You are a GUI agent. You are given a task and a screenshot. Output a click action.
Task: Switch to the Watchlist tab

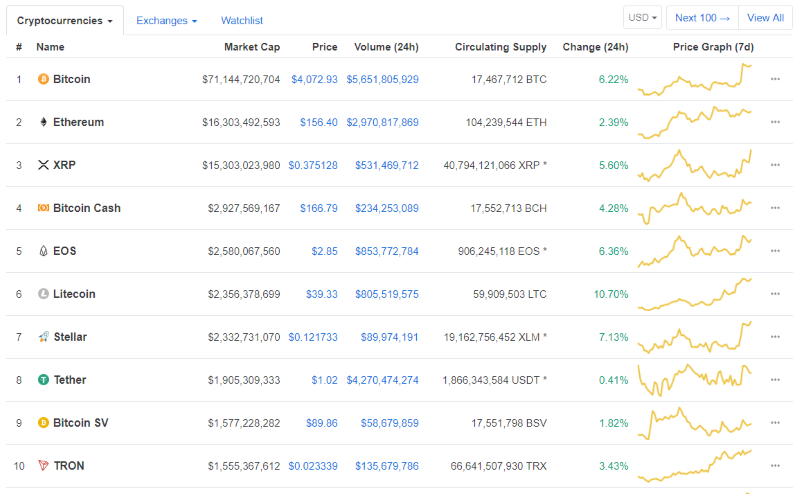242,20
